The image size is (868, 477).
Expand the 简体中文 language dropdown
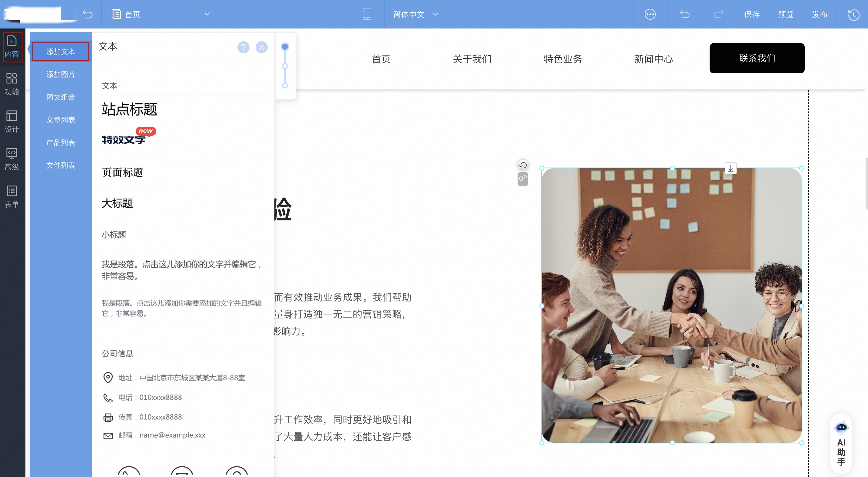tap(435, 14)
